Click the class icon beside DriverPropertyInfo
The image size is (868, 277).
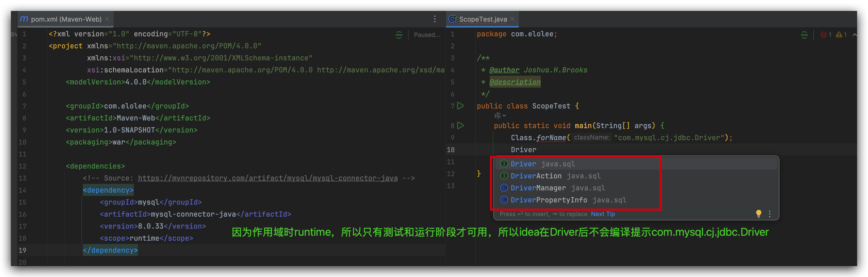pos(504,200)
